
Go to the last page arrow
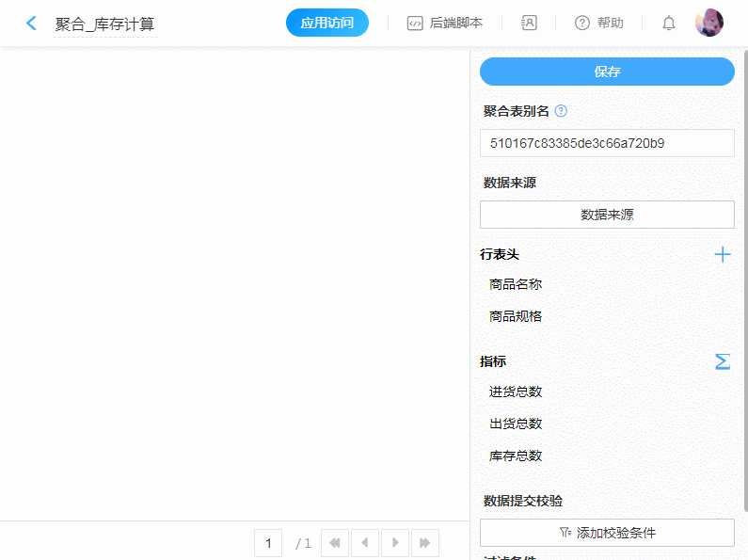pyautogui.click(x=424, y=543)
